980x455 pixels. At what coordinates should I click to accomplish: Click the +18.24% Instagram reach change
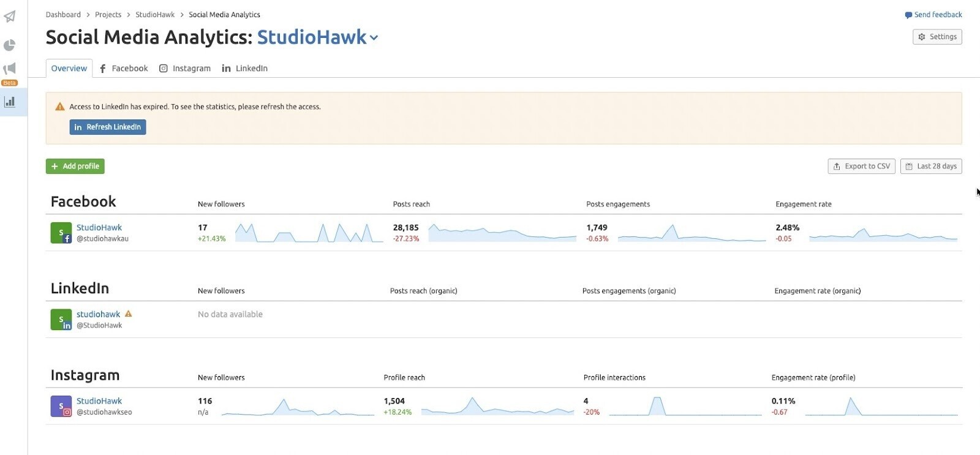tap(398, 412)
